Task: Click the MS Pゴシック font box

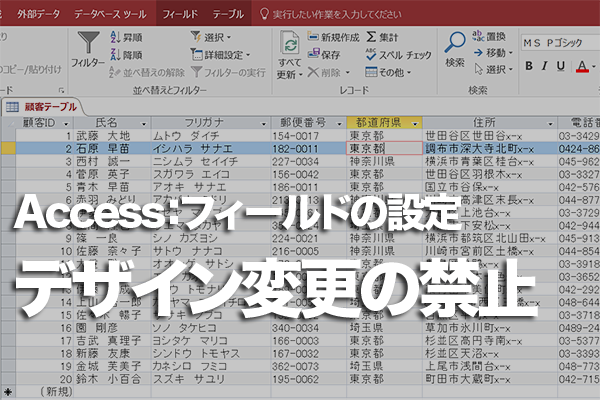Action: click(x=559, y=43)
